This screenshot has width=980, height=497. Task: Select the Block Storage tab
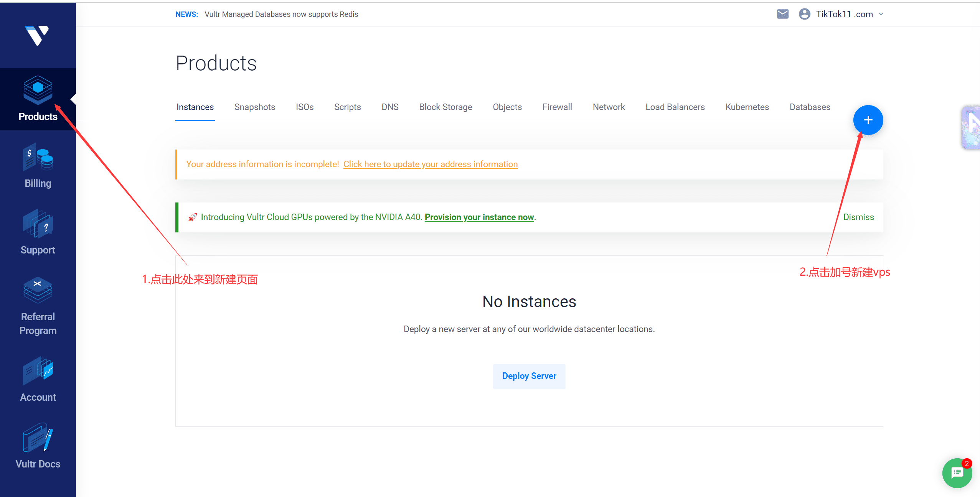(445, 107)
